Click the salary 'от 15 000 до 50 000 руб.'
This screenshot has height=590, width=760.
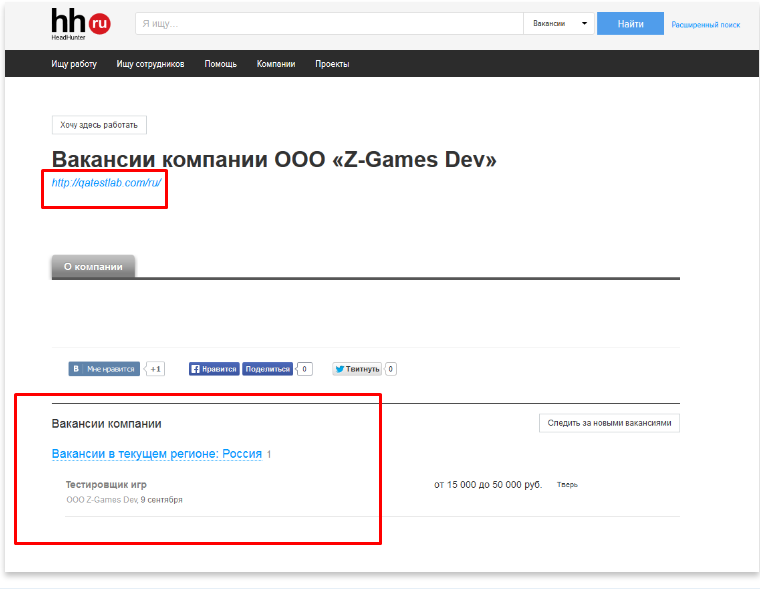488,485
